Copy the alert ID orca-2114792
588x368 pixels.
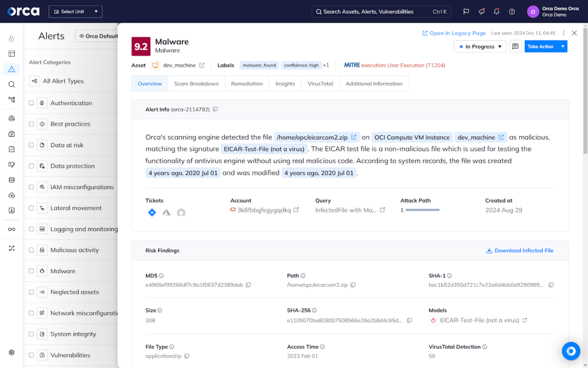tap(215, 109)
